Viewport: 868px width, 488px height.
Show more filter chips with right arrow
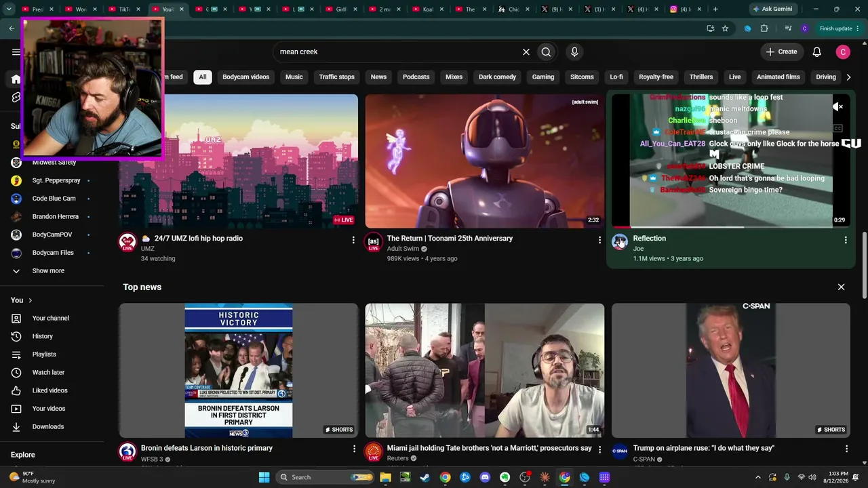848,77
